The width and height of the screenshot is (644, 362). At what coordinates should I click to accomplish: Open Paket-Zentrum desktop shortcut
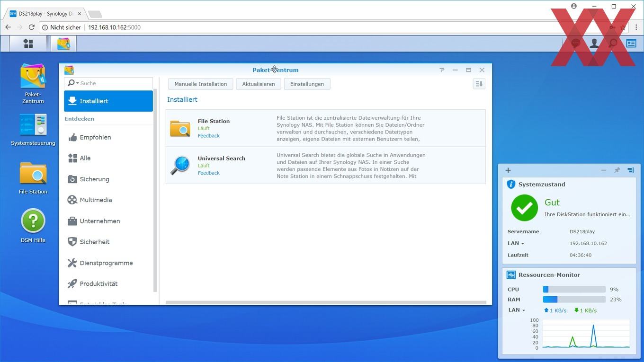[33, 83]
